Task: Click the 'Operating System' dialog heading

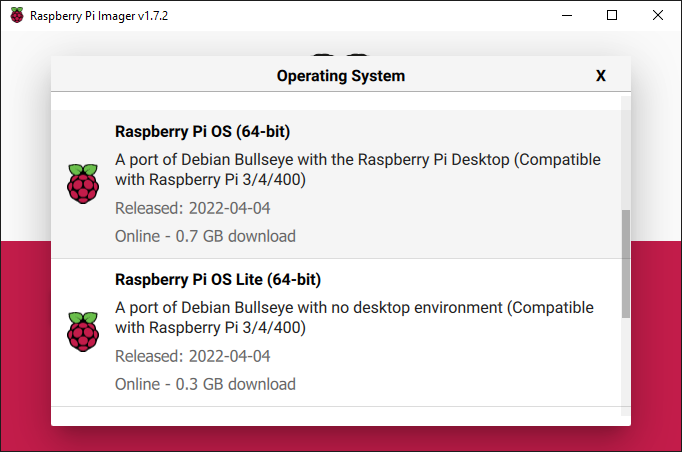Action: (x=341, y=76)
